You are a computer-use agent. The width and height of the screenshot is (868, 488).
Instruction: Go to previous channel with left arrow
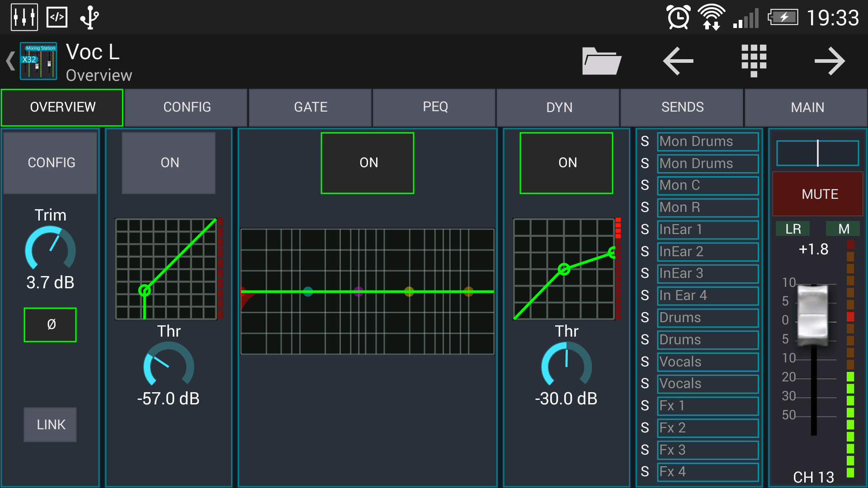click(x=678, y=61)
